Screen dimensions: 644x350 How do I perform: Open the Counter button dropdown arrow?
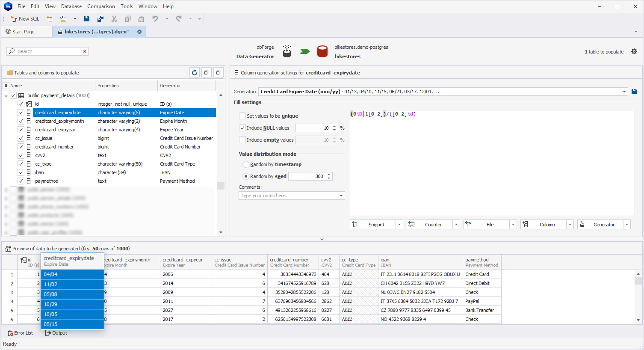click(x=456, y=225)
